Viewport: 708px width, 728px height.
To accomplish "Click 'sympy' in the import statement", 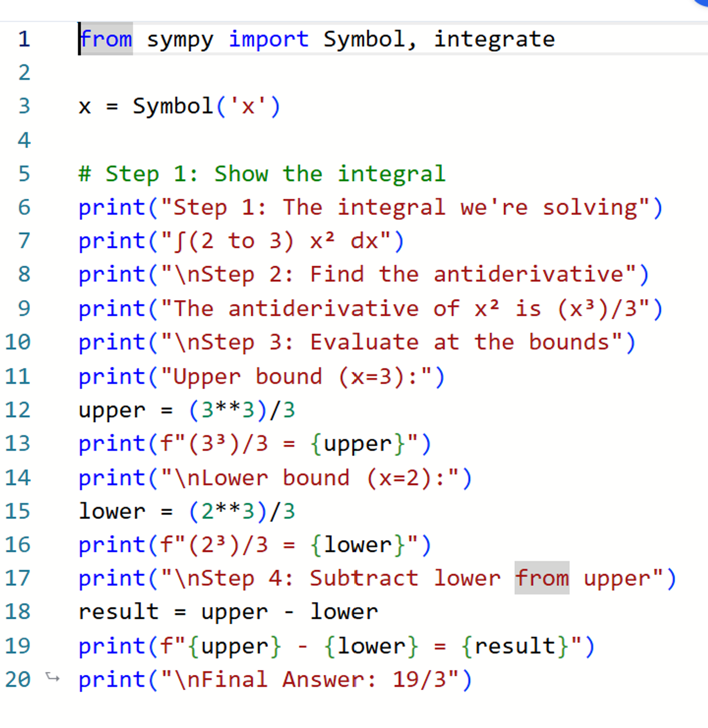I will (x=181, y=40).
